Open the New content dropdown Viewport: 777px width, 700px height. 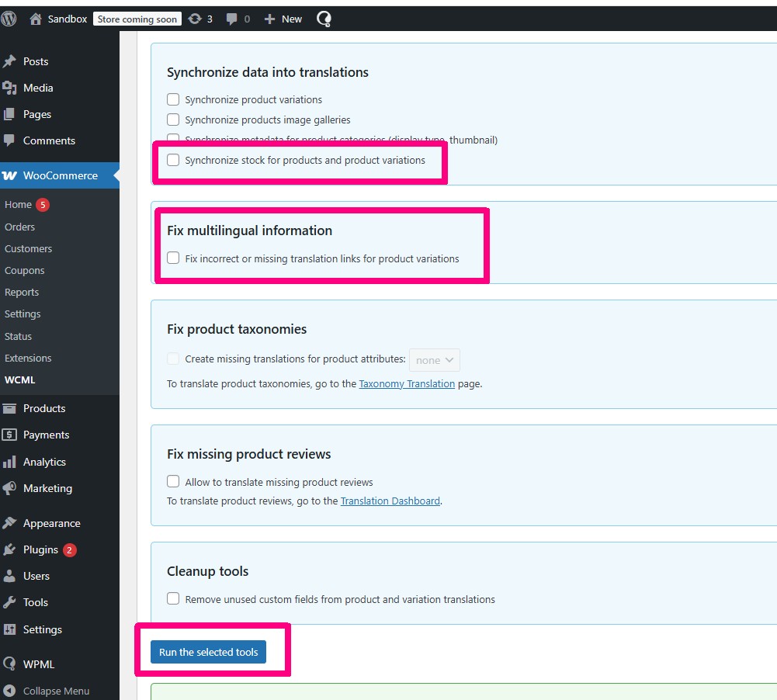pyautogui.click(x=283, y=19)
